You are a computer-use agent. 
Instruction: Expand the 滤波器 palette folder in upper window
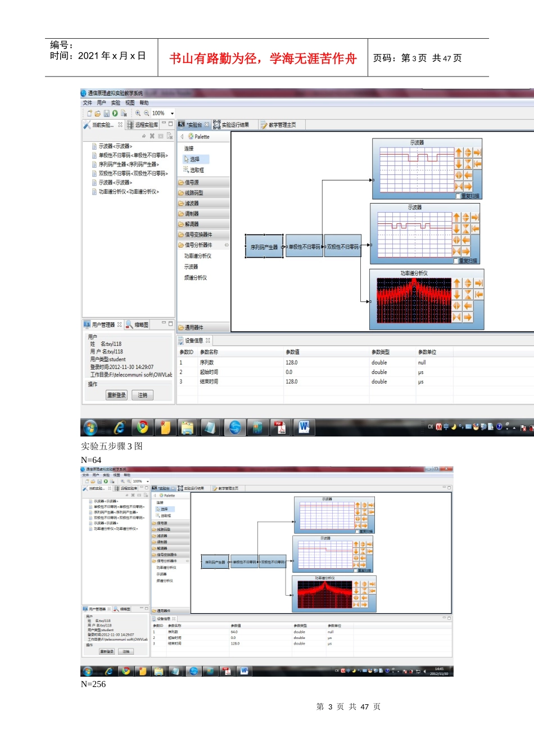192,203
